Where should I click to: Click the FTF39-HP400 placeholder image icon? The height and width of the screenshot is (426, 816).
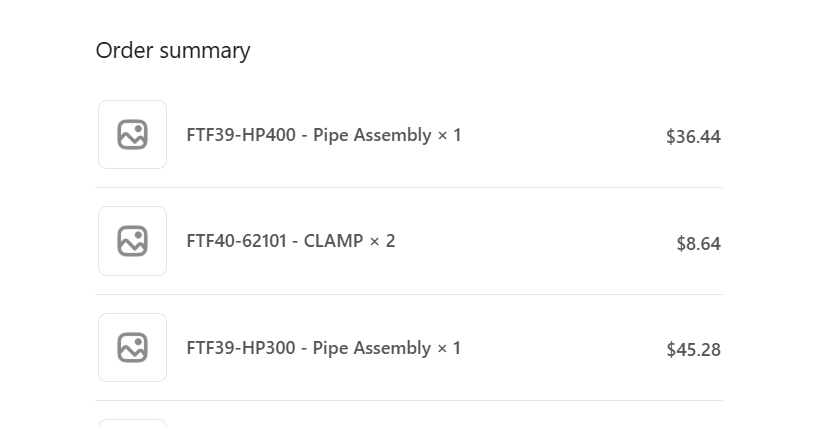tap(132, 135)
